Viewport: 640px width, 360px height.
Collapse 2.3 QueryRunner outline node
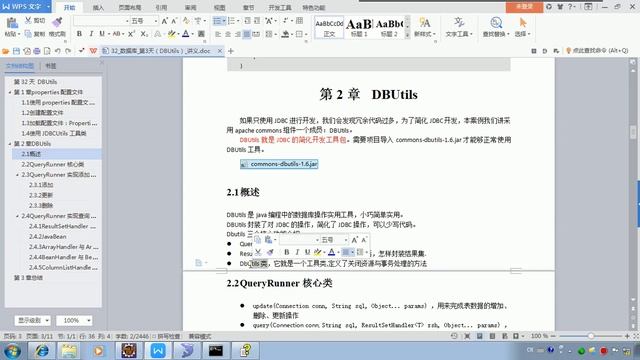[18, 175]
